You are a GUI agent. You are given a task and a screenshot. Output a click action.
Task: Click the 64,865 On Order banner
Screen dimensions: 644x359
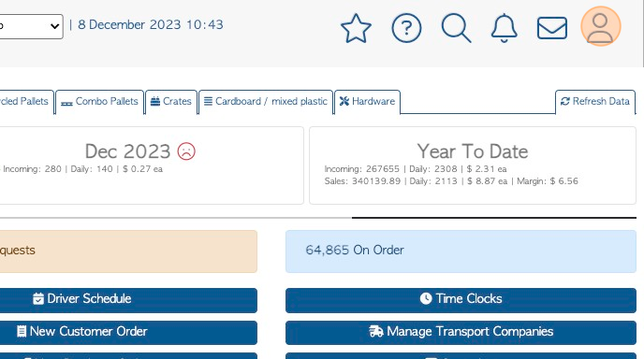pos(461,251)
